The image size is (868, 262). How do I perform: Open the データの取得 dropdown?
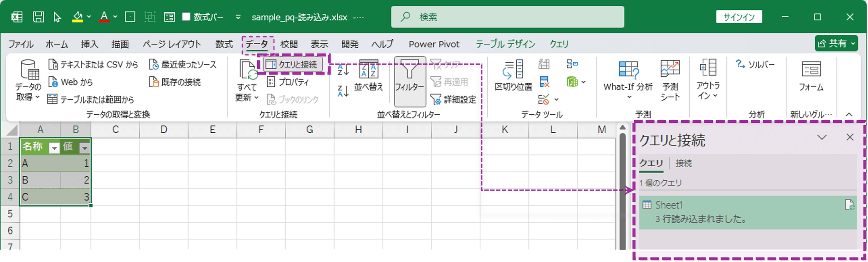click(x=28, y=80)
